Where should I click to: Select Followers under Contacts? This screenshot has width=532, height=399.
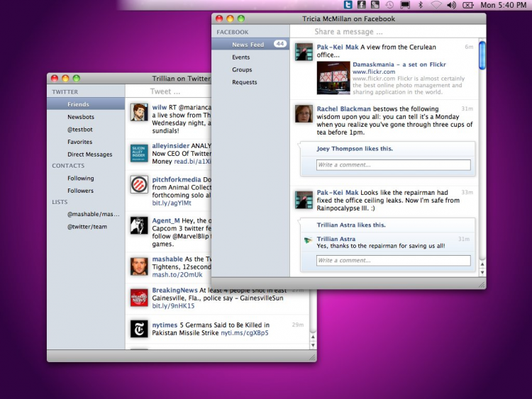pyautogui.click(x=86, y=191)
